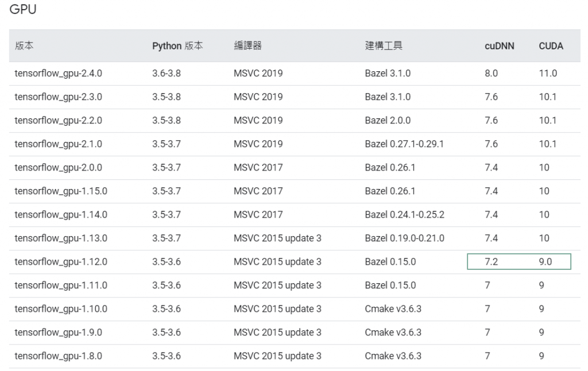Click MSVC 2015 update 3 in 1.13.0 row
The image size is (588, 371).
tap(277, 238)
